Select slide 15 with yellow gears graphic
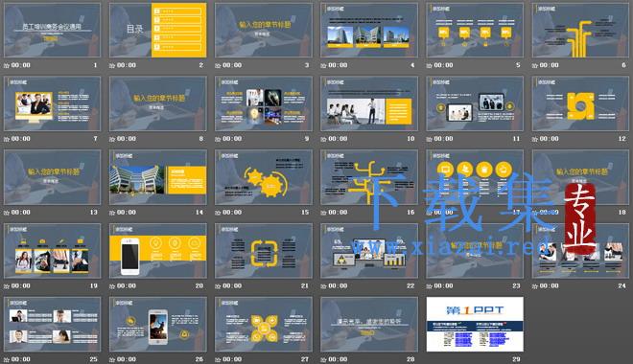 point(264,177)
